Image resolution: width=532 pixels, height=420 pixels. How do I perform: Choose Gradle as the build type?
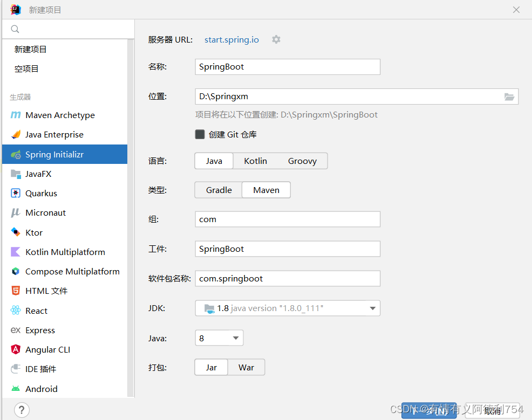pyautogui.click(x=219, y=190)
